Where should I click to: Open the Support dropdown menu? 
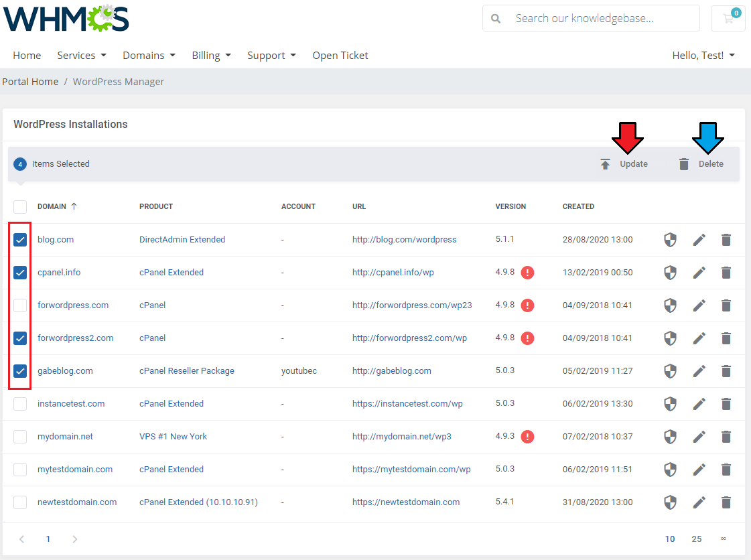(271, 56)
